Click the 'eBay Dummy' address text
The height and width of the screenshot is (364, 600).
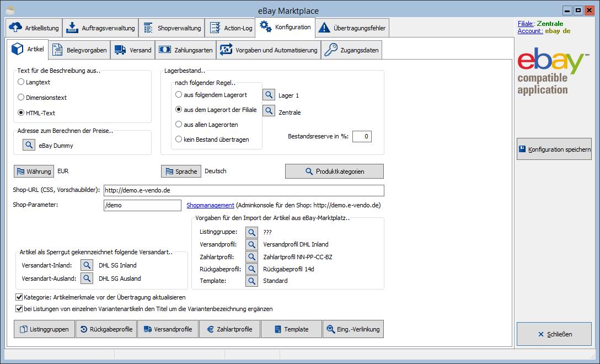click(x=56, y=146)
